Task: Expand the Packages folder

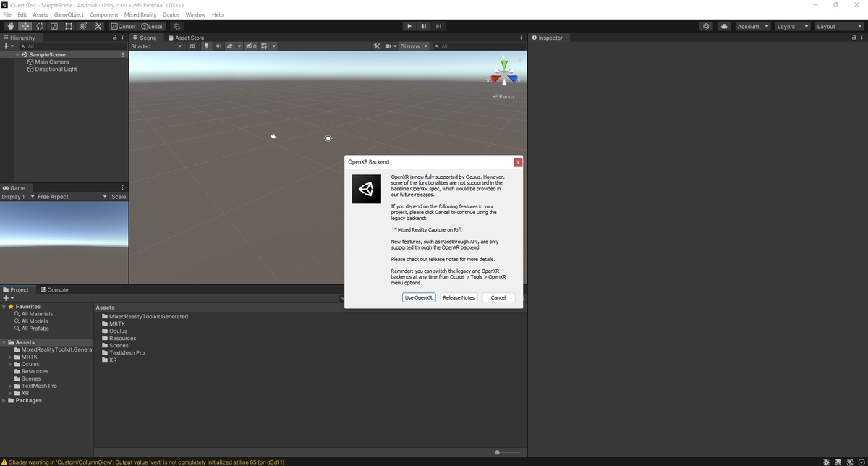Action: [x=4, y=400]
